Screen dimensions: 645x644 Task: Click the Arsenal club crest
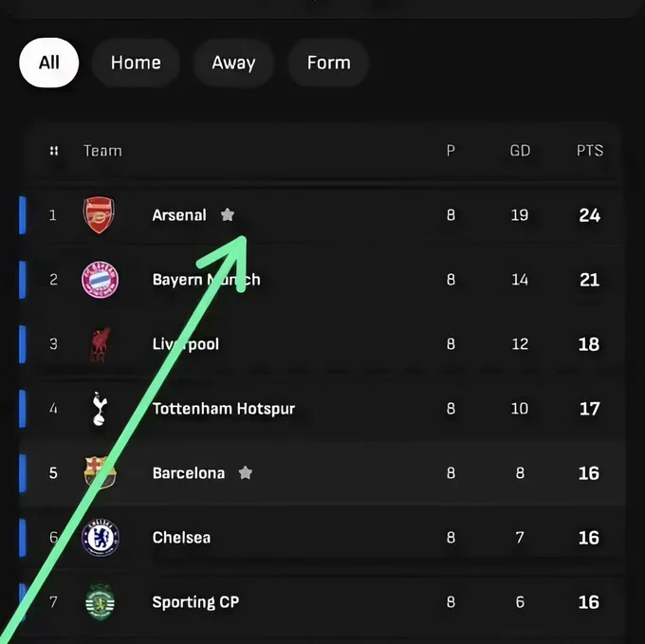(x=99, y=215)
